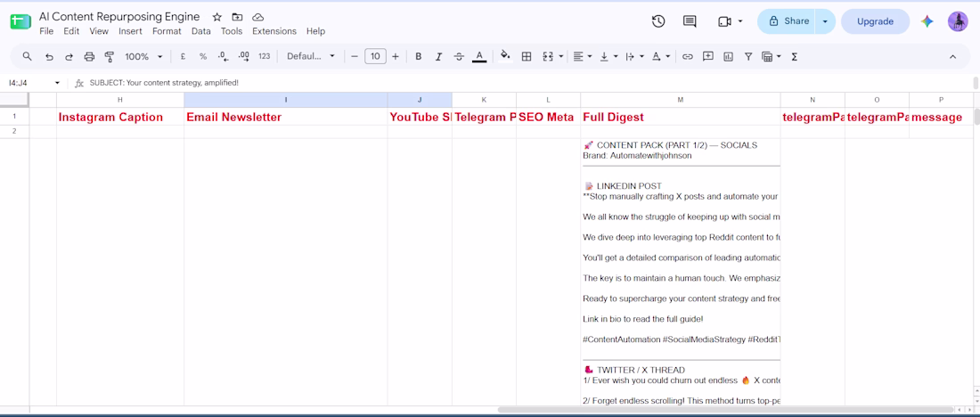The image size is (980, 417).
Task: Open the font family dropdown
Action: pyautogui.click(x=311, y=56)
